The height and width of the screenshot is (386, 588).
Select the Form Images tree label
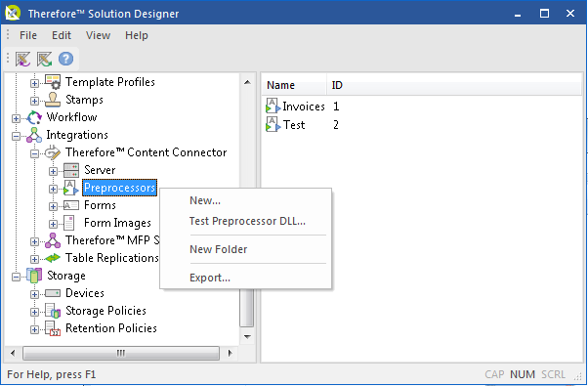tap(117, 223)
